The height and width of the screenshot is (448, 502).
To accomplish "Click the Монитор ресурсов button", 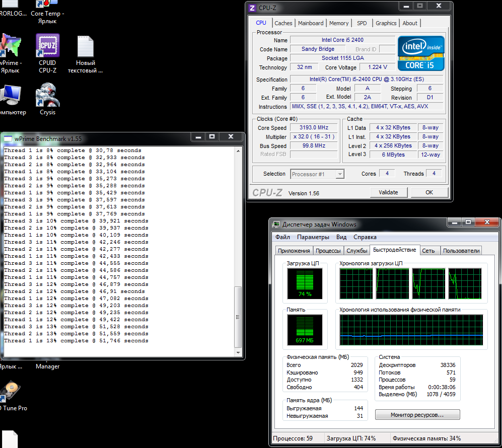I will pos(417,415).
